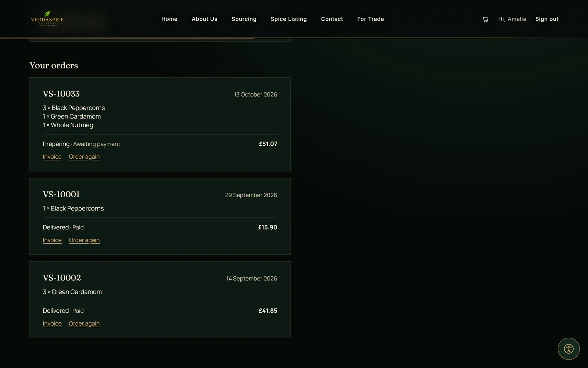Click the '1 × Green Cardamom' line

(72, 117)
